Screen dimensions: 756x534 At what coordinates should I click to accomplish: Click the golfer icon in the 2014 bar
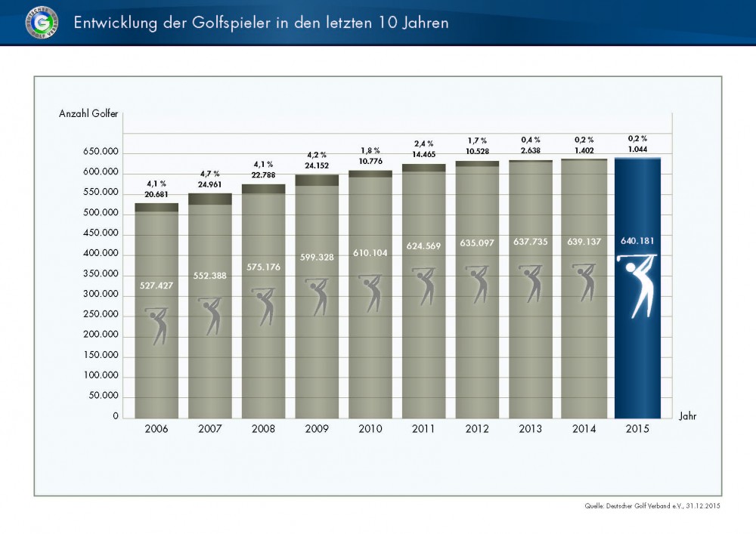coord(584,282)
